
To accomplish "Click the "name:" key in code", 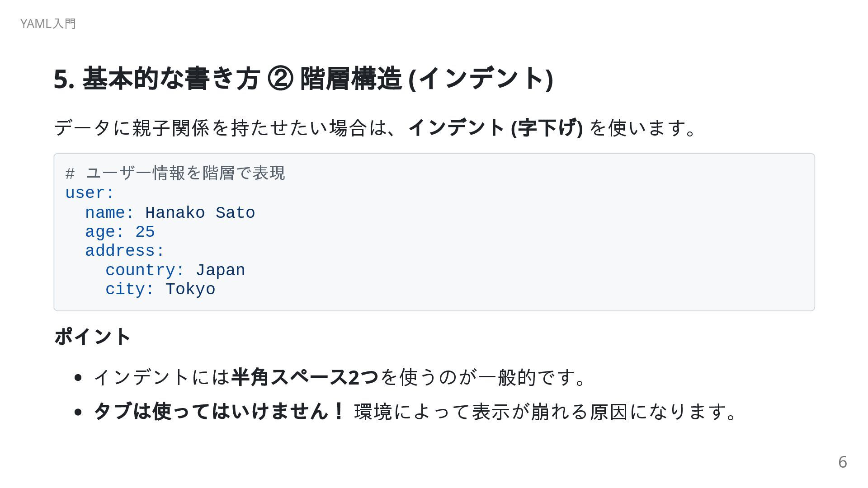I will click(110, 213).
